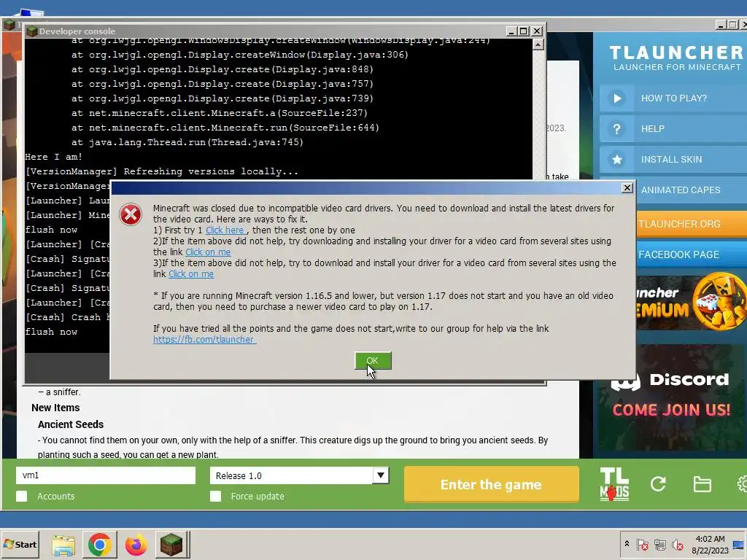Open the Release 1.0 version dropdown
747x560 pixels.
pos(300,475)
